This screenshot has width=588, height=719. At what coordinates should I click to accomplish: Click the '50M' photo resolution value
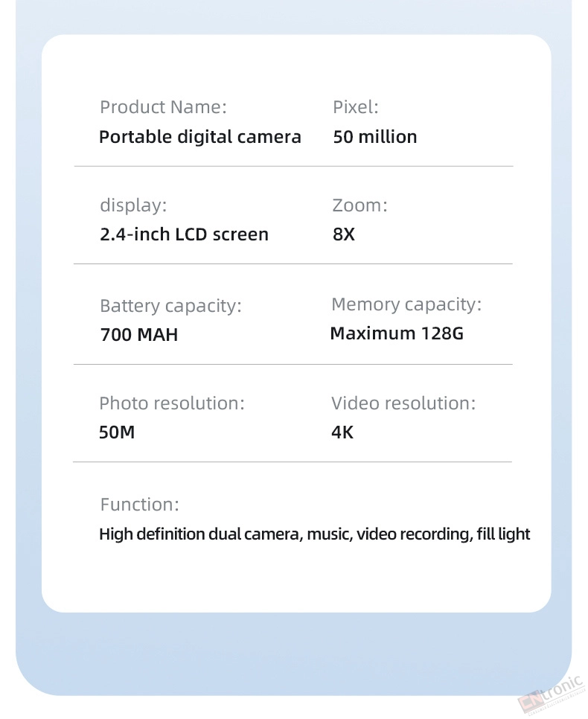[x=117, y=432]
